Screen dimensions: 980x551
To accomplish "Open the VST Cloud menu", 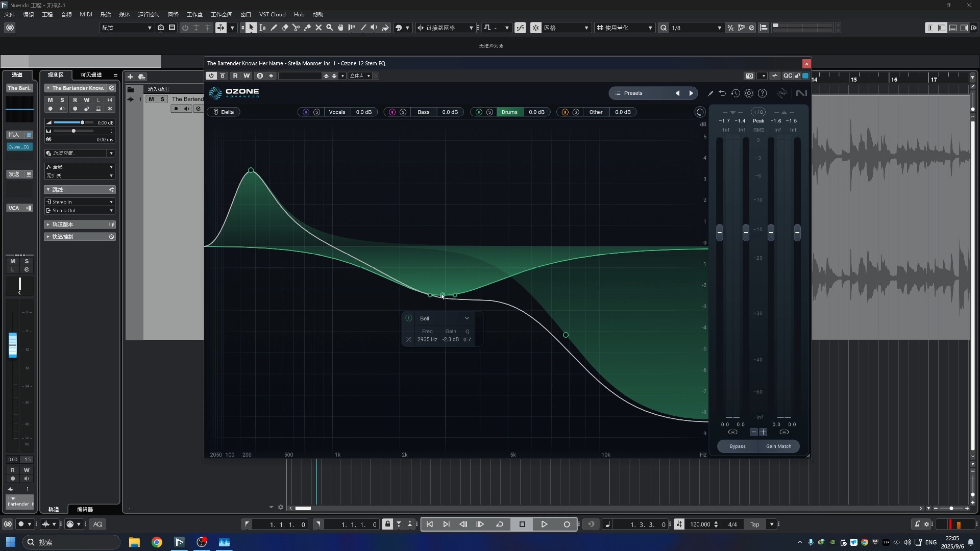I will click(272, 14).
